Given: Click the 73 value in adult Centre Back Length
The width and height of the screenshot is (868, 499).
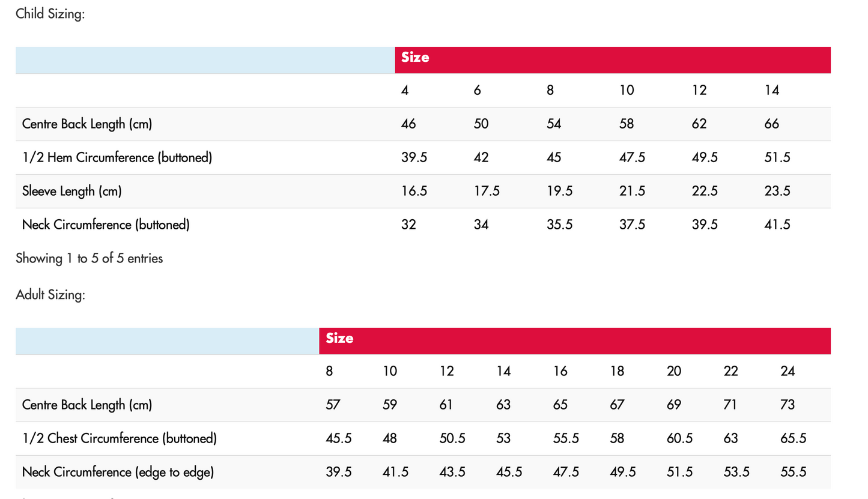Looking at the screenshot, I should pos(788,405).
